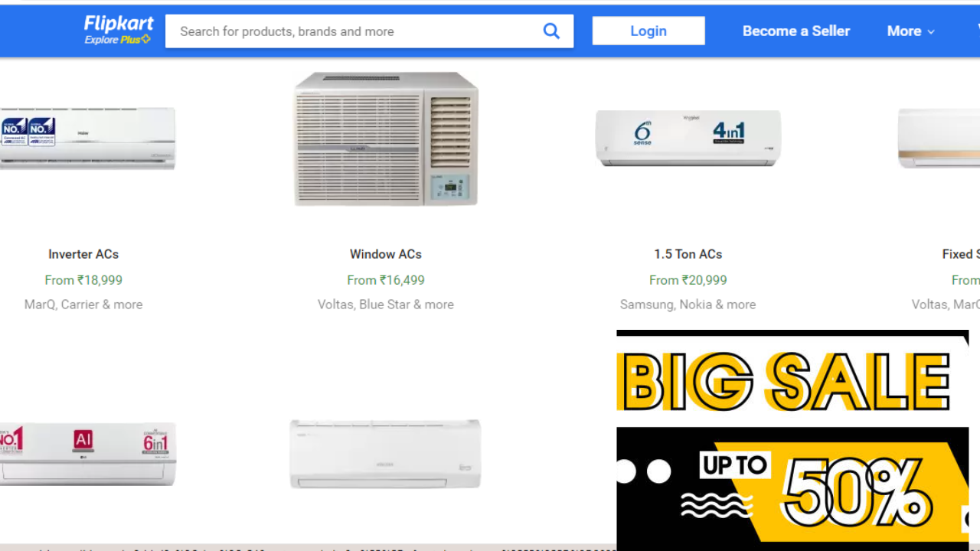
Task: Open the plain white split AC image
Action: [385, 454]
